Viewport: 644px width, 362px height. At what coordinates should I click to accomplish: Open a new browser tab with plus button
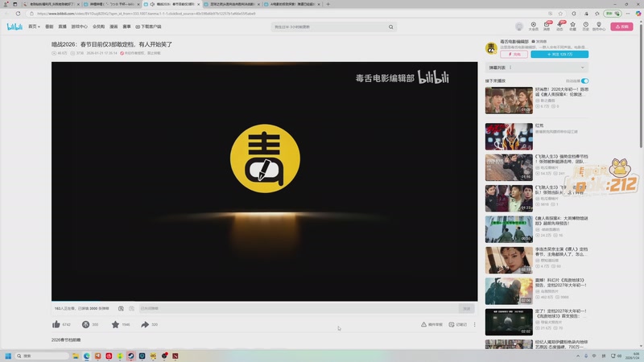click(328, 4)
